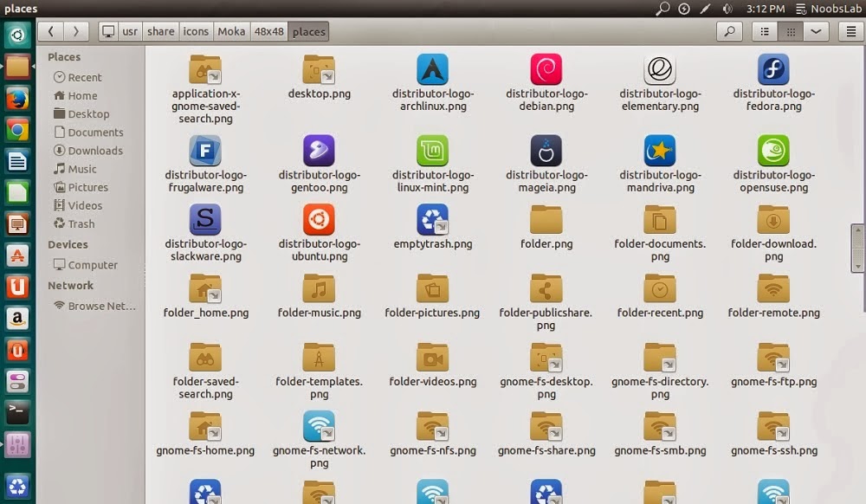Image resolution: width=866 pixels, height=504 pixels.
Task: Open the search icon in the toolbar
Action: pos(728,31)
